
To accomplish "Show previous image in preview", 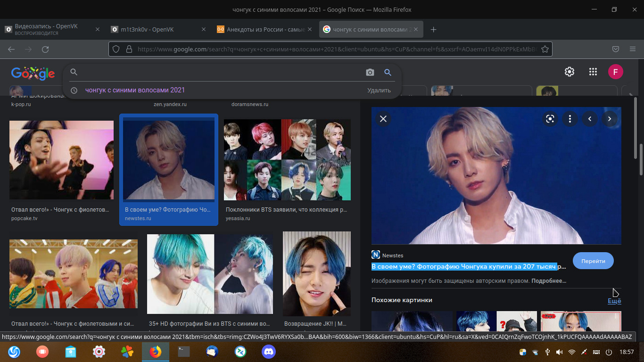I will click(x=590, y=119).
